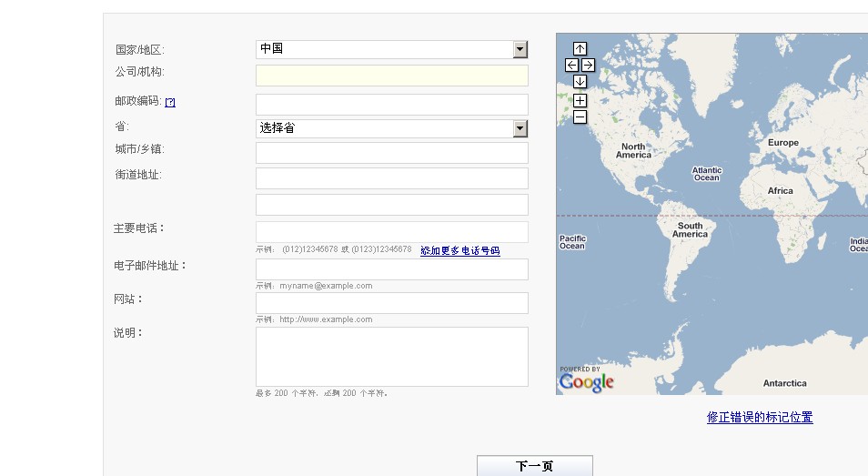The width and height of the screenshot is (868, 476).
Task: Select the 城市/乡镇 city input box
Action: [x=391, y=153]
